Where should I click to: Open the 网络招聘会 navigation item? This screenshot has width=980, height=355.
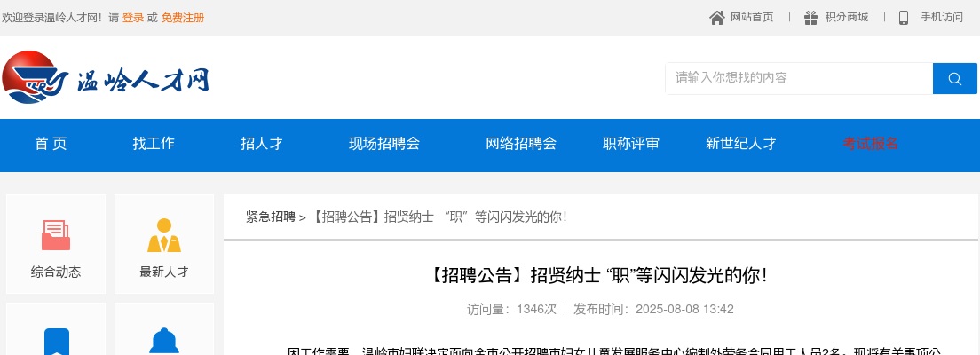(x=521, y=144)
